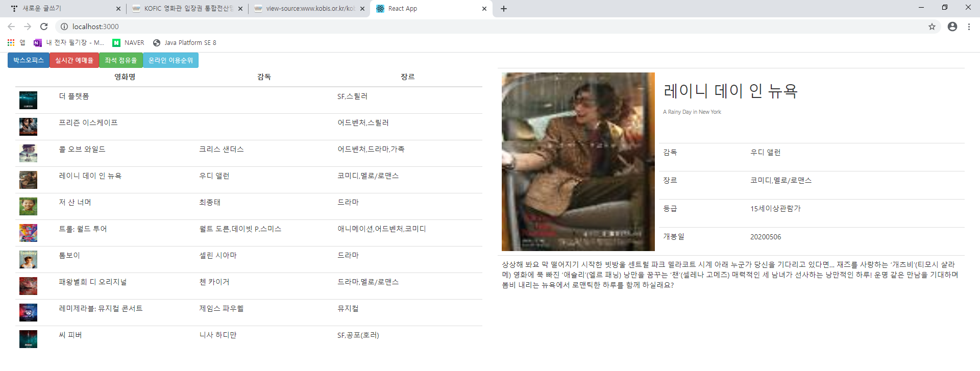Select movie title 씨 피버
980x371 pixels.
(x=70, y=335)
